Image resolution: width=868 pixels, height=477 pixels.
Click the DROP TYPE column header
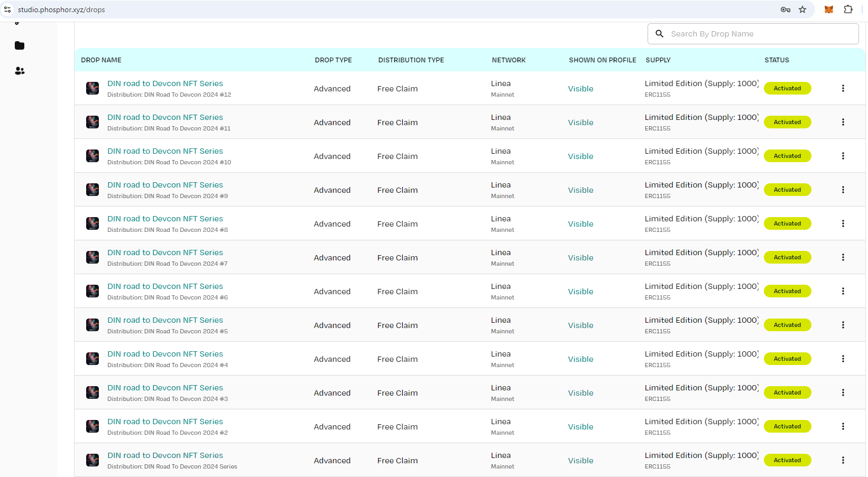(333, 60)
